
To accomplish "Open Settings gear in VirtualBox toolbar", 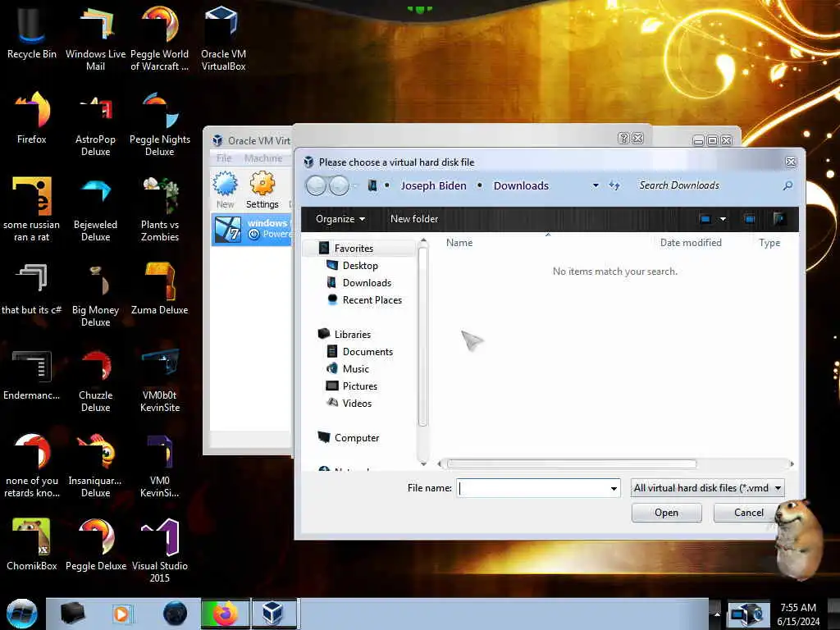I will [x=262, y=189].
